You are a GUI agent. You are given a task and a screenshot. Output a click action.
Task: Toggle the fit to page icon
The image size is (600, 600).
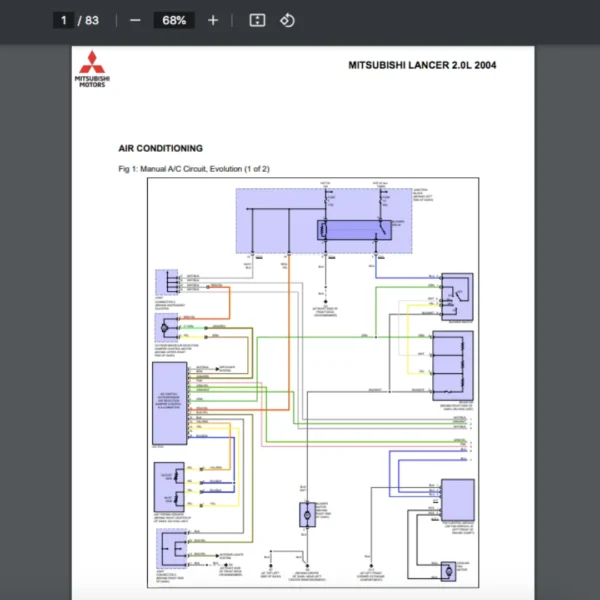coord(257,20)
